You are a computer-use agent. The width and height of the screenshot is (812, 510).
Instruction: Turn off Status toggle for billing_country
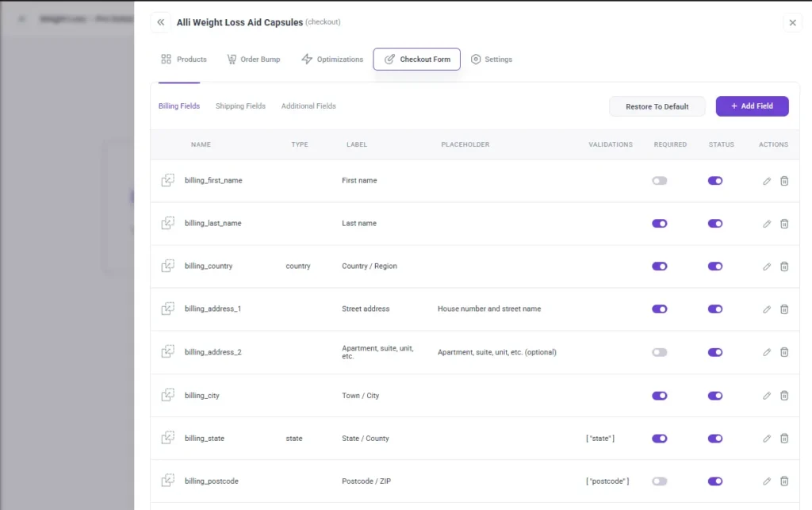(x=715, y=267)
